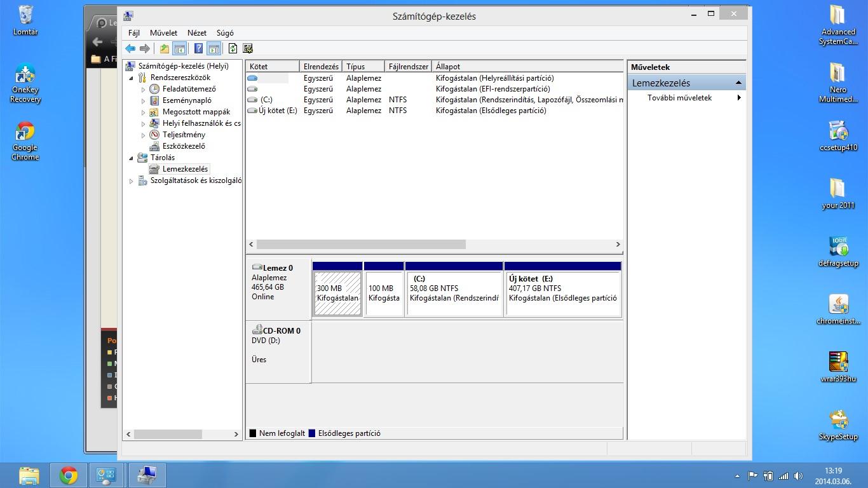Image resolution: width=868 pixels, height=488 pixels.
Task: Click the Teljesítmény gauge icon
Action: coord(154,135)
